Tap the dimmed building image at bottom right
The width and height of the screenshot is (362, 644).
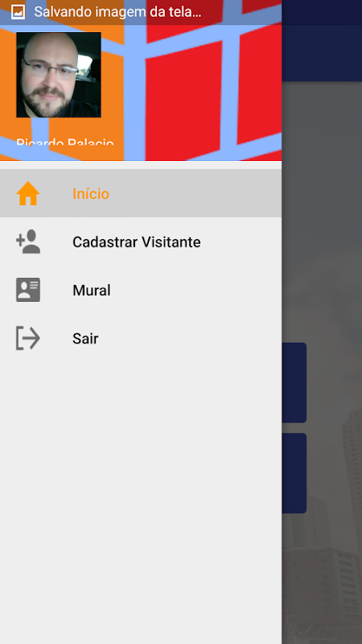click(x=328, y=575)
